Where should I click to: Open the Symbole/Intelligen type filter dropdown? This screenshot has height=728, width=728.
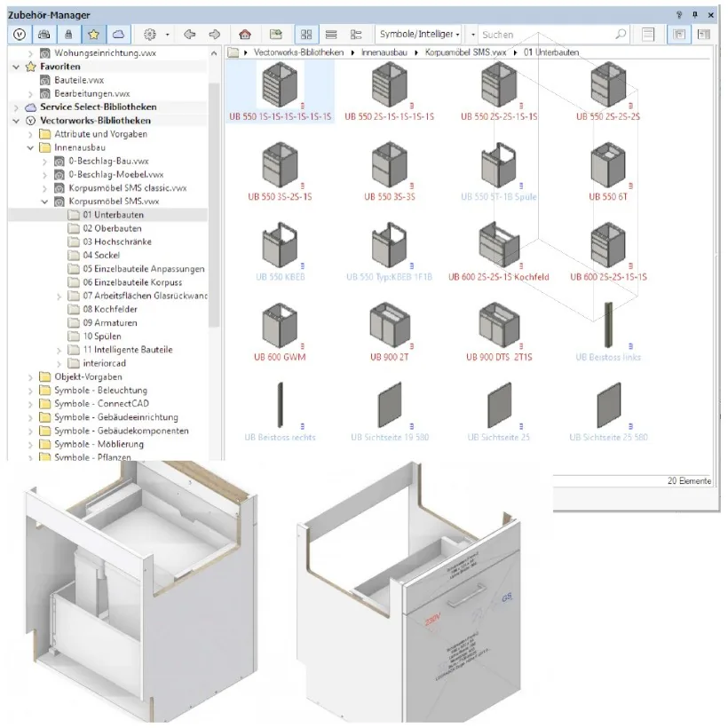[418, 35]
